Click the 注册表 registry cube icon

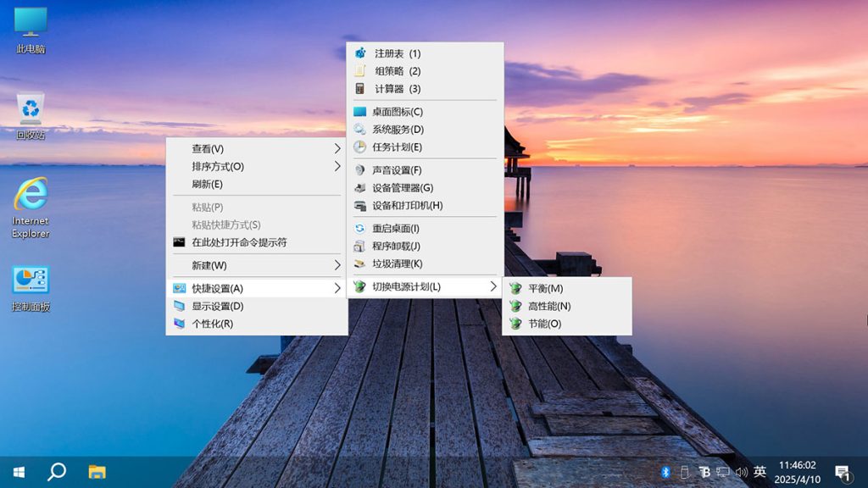click(x=359, y=53)
